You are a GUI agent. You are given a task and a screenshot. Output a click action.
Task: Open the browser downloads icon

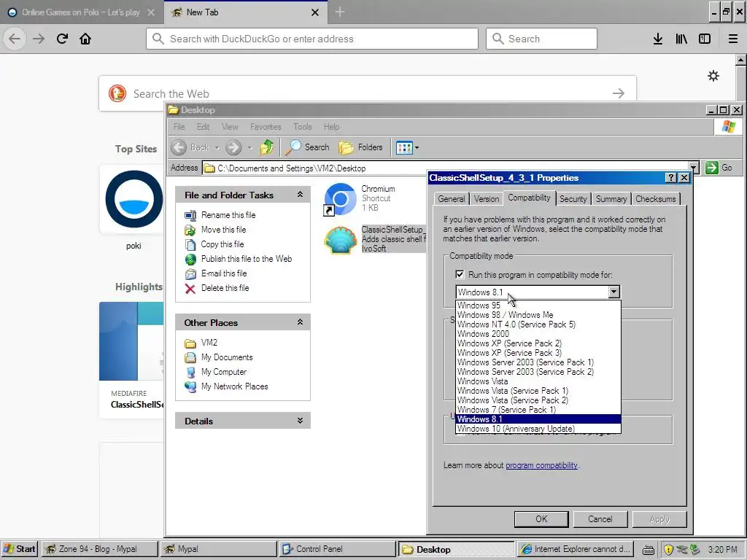pos(658,39)
